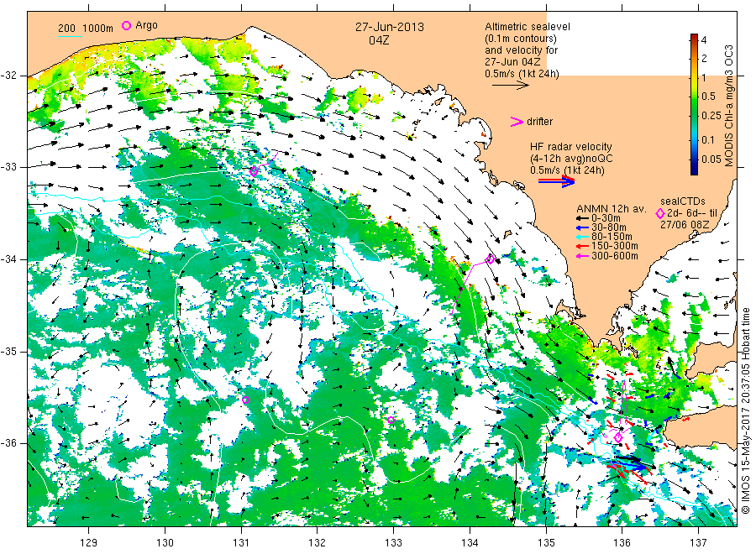The width and height of the screenshot is (756, 554).
Task: Click the '27/06 08Z' text under sealCTDs
Action: [685, 224]
